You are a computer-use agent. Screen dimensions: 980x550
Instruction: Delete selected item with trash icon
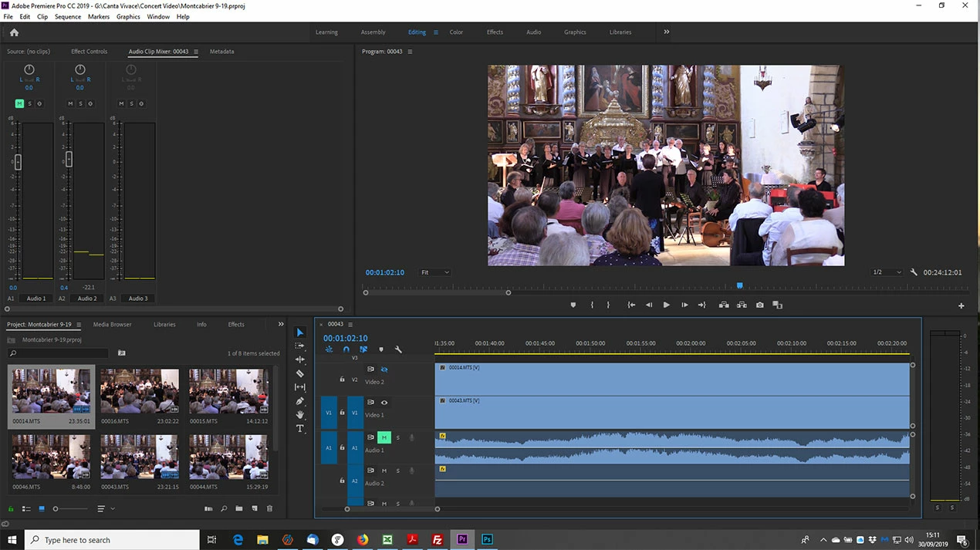tap(269, 509)
